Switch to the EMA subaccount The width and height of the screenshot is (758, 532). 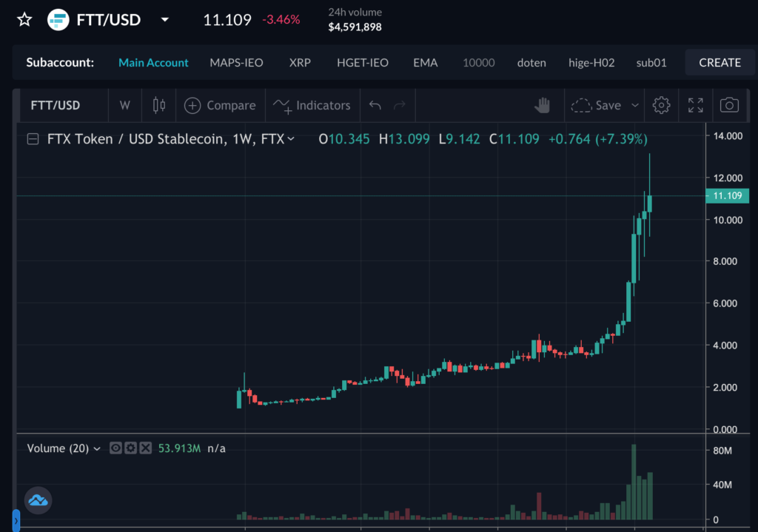[x=426, y=62]
